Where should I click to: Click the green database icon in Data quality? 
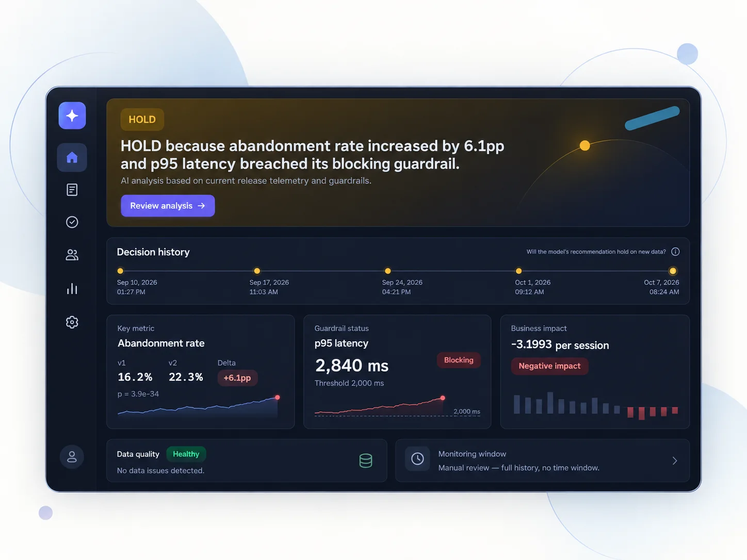pyautogui.click(x=366, y=460)
